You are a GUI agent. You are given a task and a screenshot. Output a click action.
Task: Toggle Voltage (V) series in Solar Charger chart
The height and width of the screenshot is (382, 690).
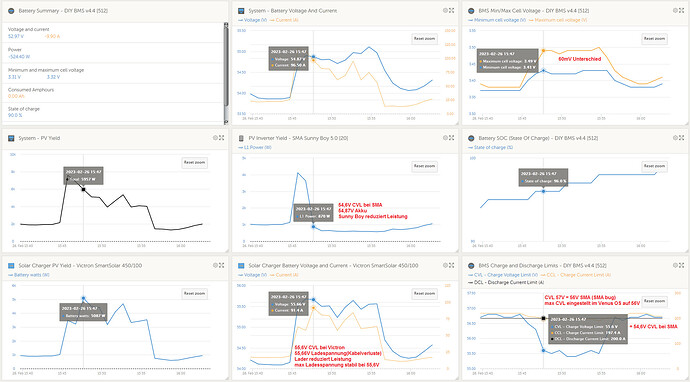tap(253, 275)
